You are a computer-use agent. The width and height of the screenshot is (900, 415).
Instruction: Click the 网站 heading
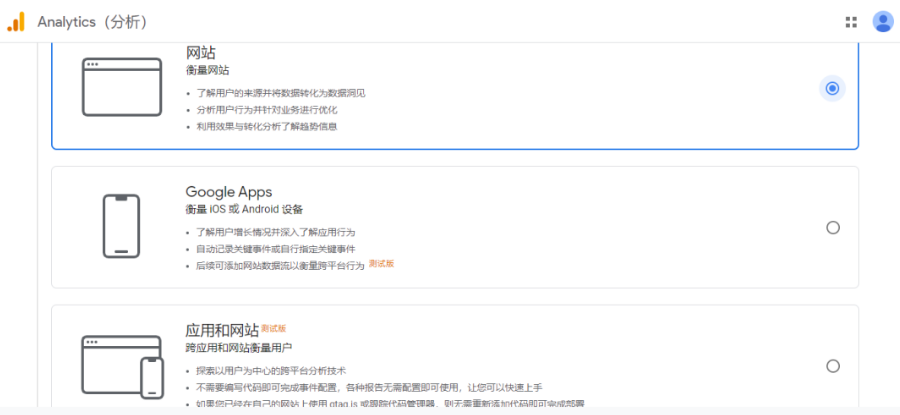click(x=201, y=53)
